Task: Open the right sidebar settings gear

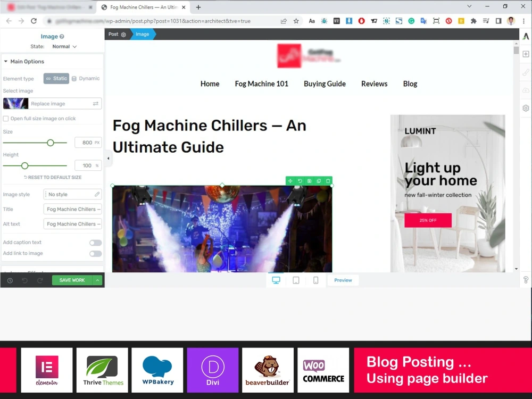Action: pyautogui.click(x=526, y=108)
